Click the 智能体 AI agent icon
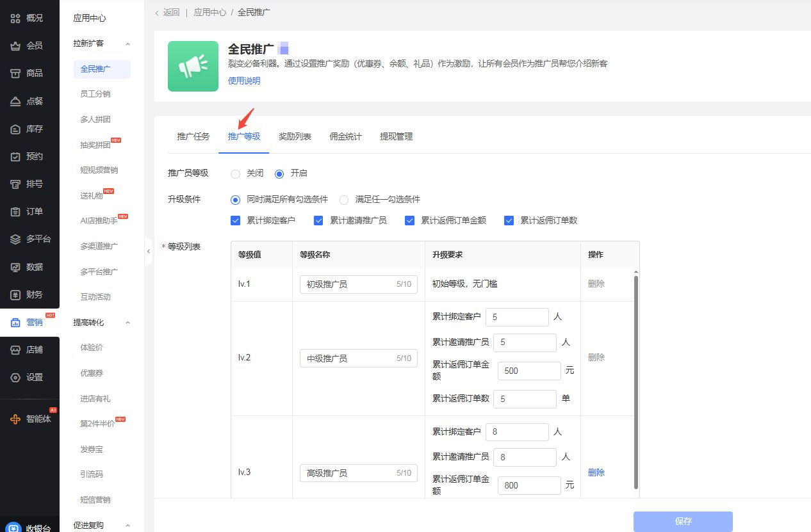The image size is (811, 532). [15, 419]
